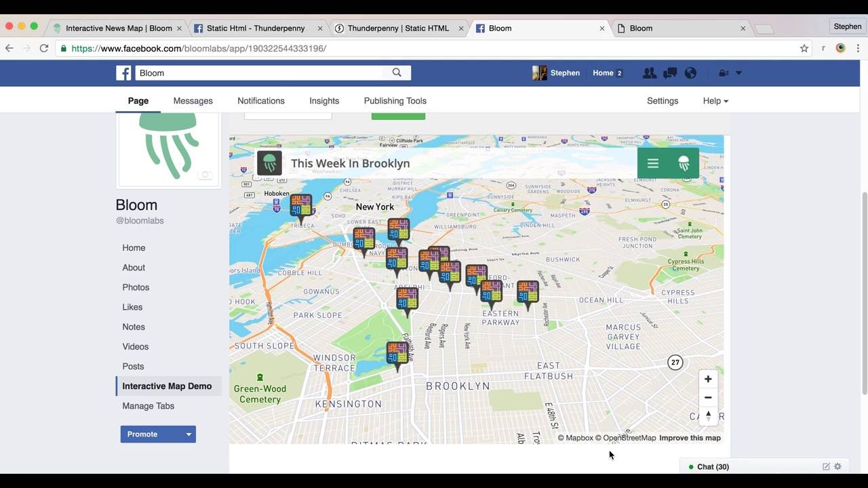Open the About sidebar link
Image resolution: width=868 pixels, height=488 pixels.
point(134,268)
